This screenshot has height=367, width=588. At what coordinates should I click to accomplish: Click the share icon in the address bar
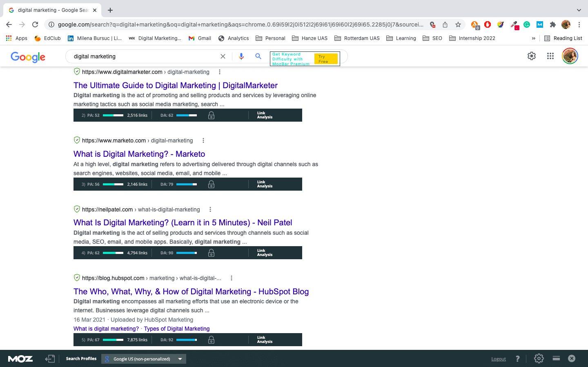click(x=445, y=24)
